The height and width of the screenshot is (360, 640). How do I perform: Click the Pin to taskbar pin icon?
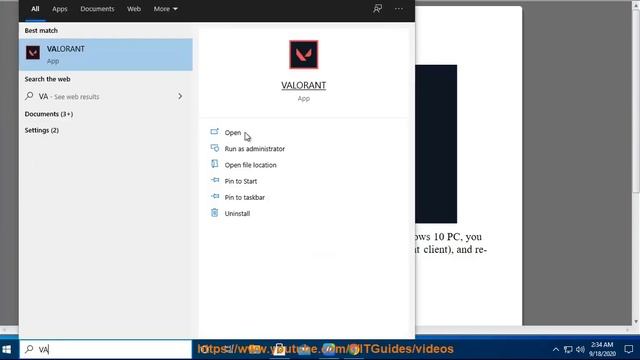coord(215,196)
